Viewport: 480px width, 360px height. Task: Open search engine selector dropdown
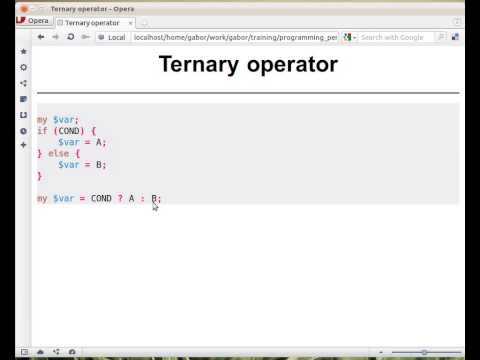350,37
